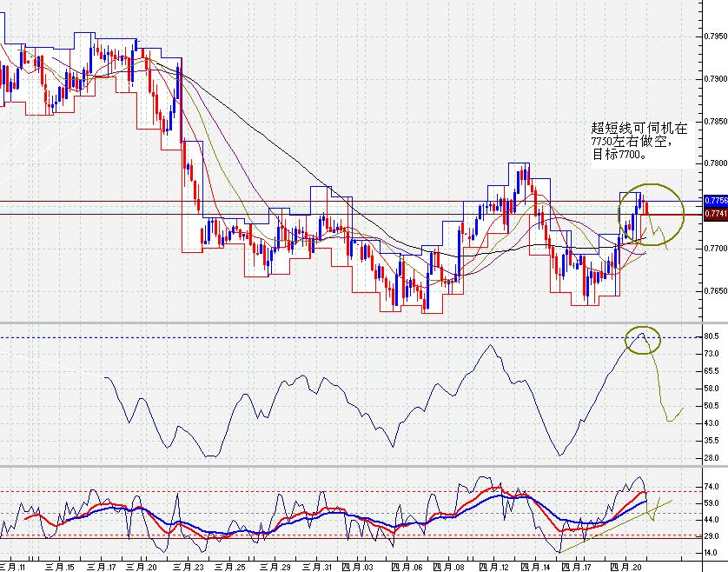Image resolution: width=728 pixels, height=572 pixels.
Task: Click the 四月.14 date label
Action: 535,567
